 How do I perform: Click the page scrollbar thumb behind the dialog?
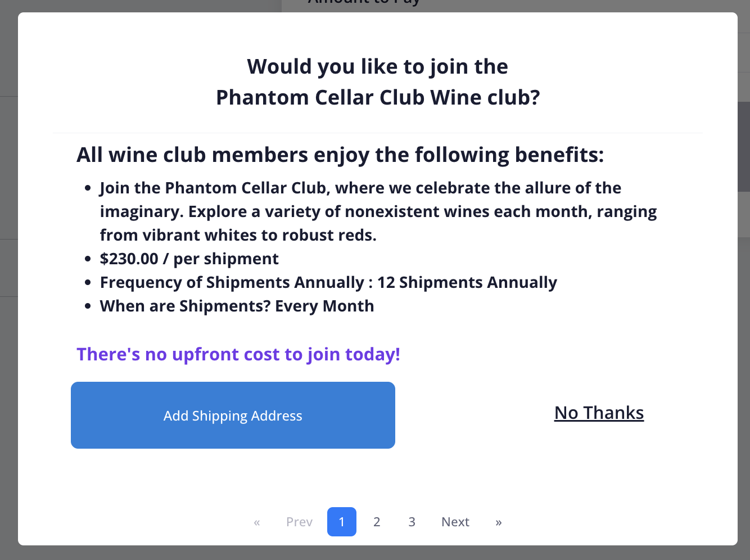click(744, 146)
